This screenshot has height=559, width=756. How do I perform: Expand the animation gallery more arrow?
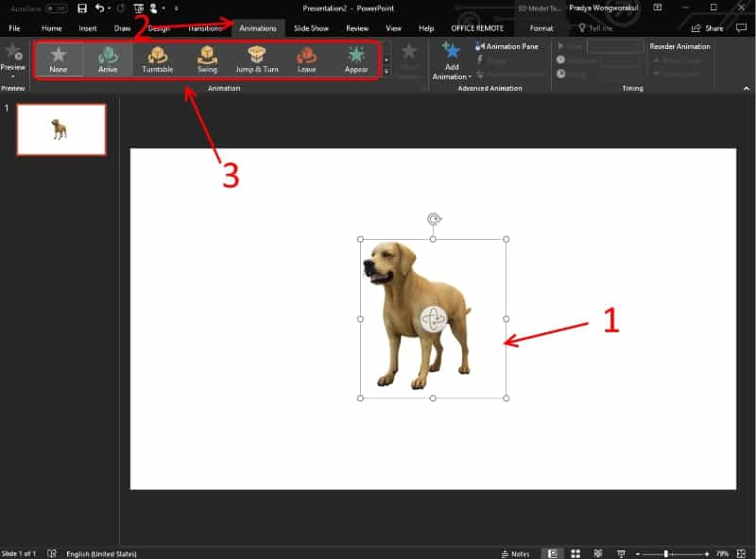[387, 73]
